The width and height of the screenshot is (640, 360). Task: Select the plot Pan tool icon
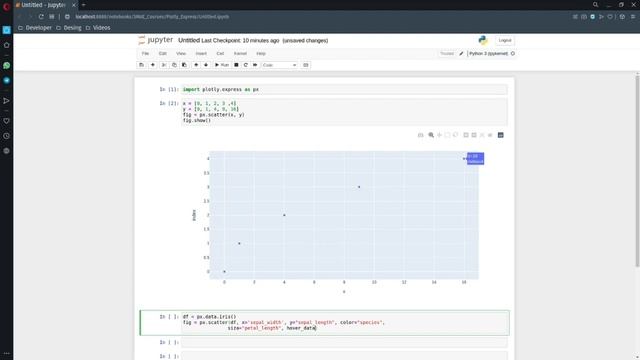click(x=439, y=135)
